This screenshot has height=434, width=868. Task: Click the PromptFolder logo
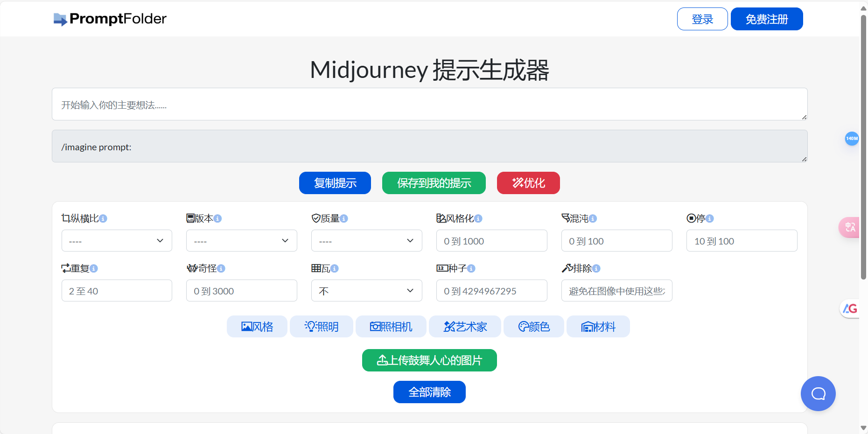110,19
